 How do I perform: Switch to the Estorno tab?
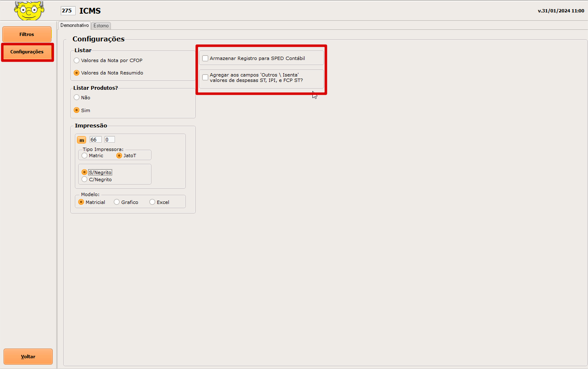[x=101, y=26]
